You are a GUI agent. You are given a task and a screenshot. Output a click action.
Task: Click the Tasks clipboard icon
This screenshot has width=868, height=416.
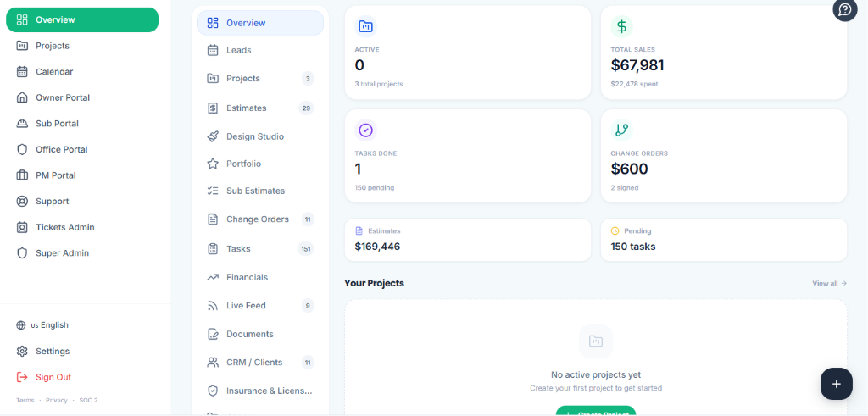pyautogui.click(x=213, y=249)
